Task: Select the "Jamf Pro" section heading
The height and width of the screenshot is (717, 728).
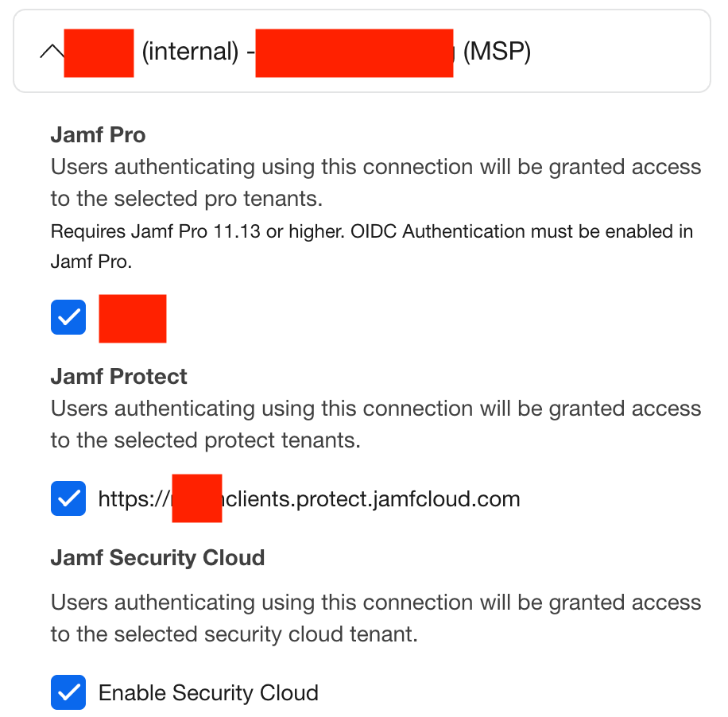Action: (98, 135)
